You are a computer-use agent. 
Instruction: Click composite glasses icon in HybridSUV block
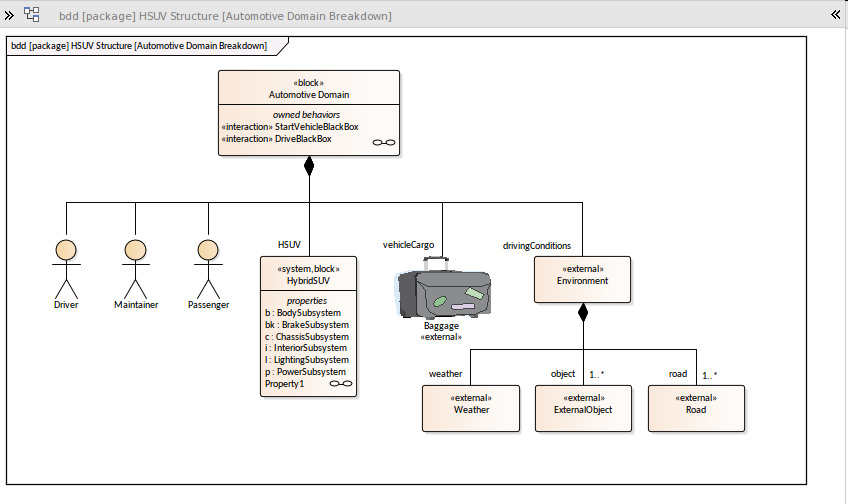[341, 384]
